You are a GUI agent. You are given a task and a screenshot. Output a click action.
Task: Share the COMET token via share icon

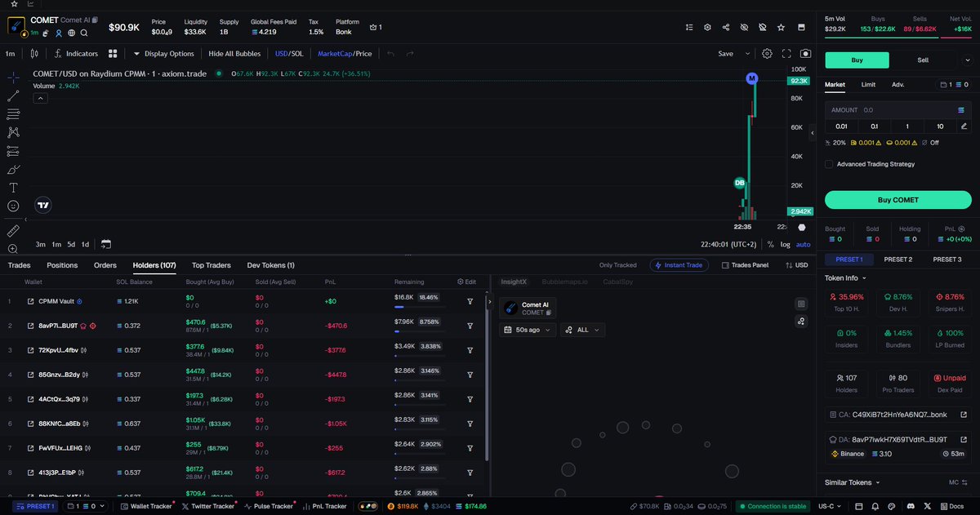pyautogui.click(x=726, y=27)
